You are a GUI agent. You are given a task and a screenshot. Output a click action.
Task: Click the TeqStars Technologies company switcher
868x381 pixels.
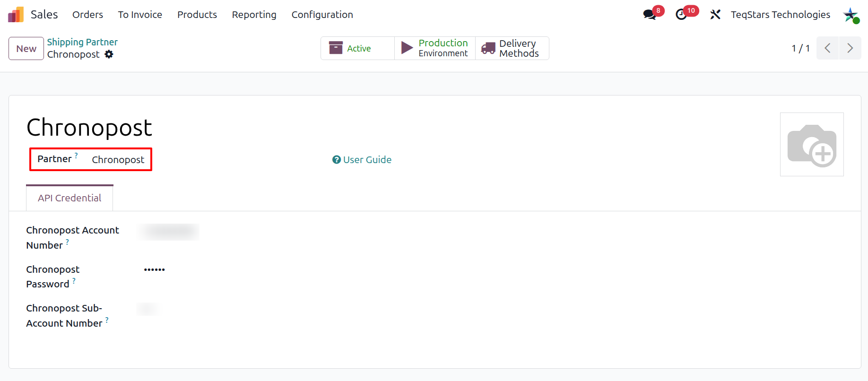780,15
